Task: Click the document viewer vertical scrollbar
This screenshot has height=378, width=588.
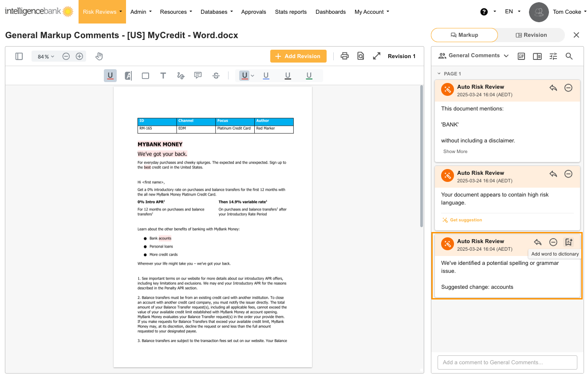Action: (422, 156)
